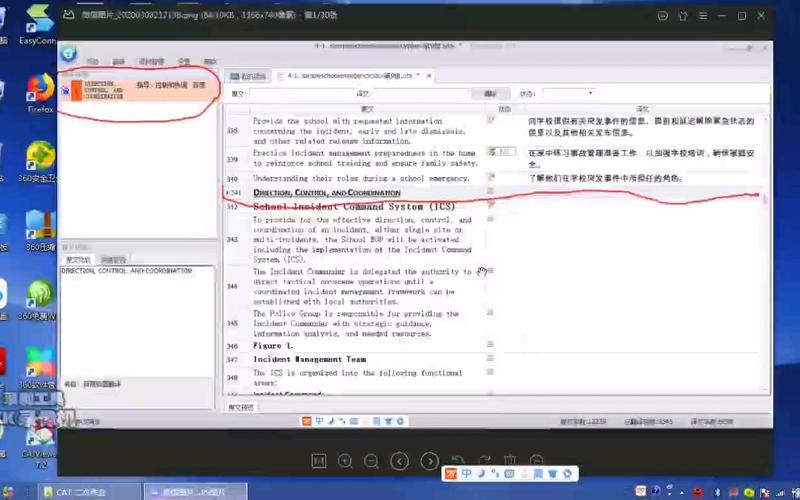Screen dimensions: 800x500
Task: Click Sogou icon in system tray
Action: pos(640,491)
